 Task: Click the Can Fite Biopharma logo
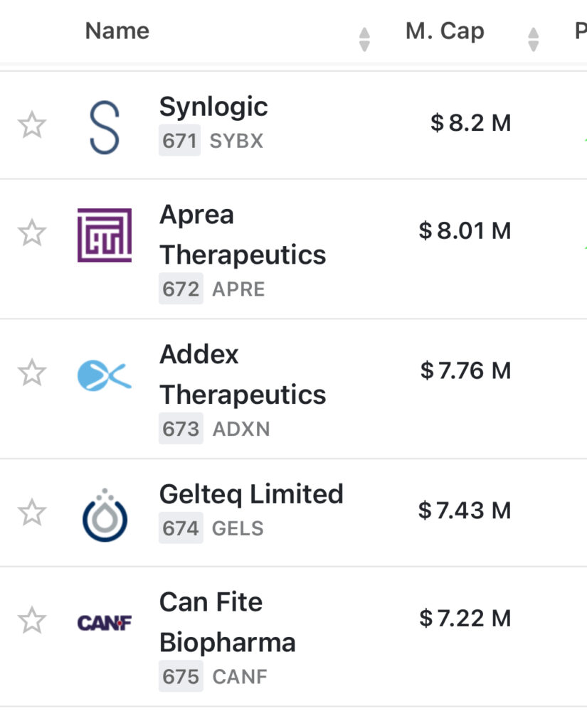click(104, 623)
